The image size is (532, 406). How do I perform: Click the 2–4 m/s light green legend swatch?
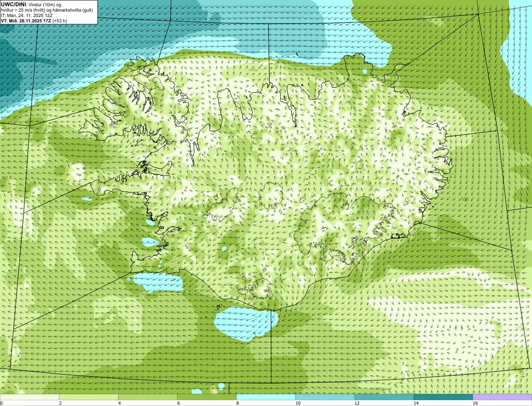pyautogui.click(x=89, y=397)
